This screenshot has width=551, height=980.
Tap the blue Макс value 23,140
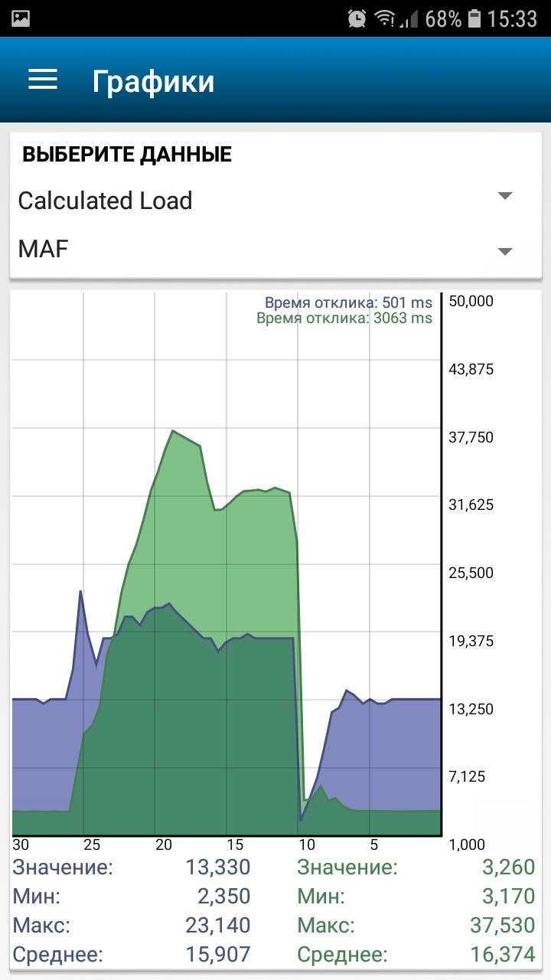tap(217, 926)
